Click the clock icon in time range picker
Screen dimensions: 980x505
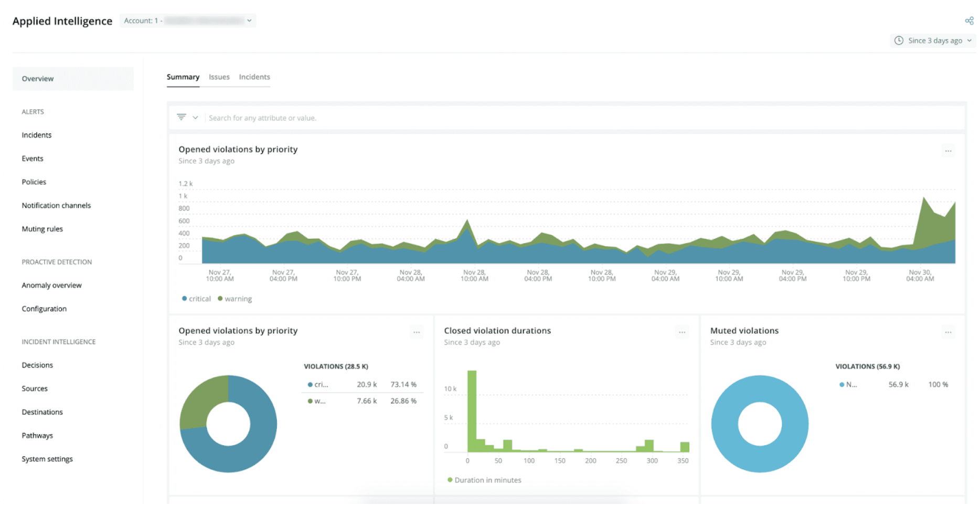point(899,40)
